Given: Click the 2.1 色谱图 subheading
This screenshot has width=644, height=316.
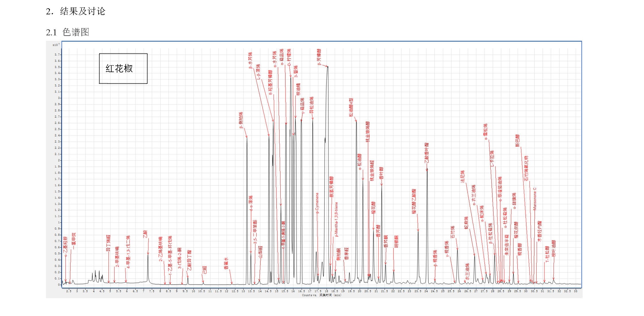Looking at the screenshot, I should (68, 32).
